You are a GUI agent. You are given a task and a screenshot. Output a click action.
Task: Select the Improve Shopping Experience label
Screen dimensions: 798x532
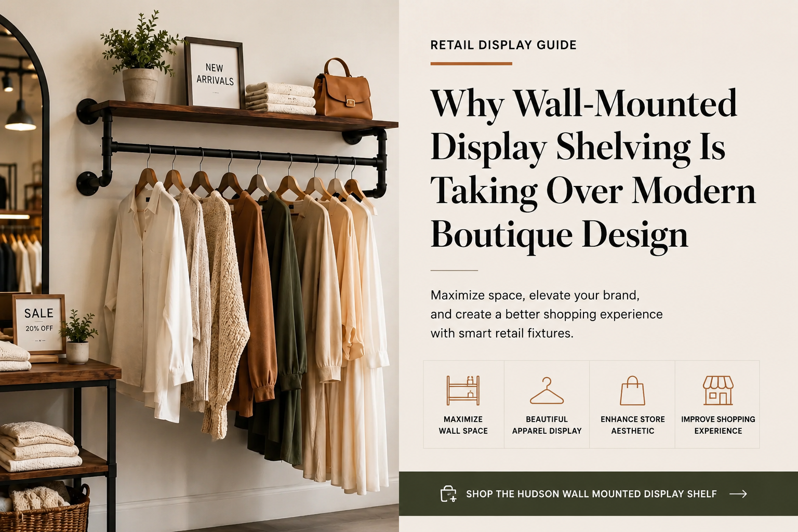718,425
